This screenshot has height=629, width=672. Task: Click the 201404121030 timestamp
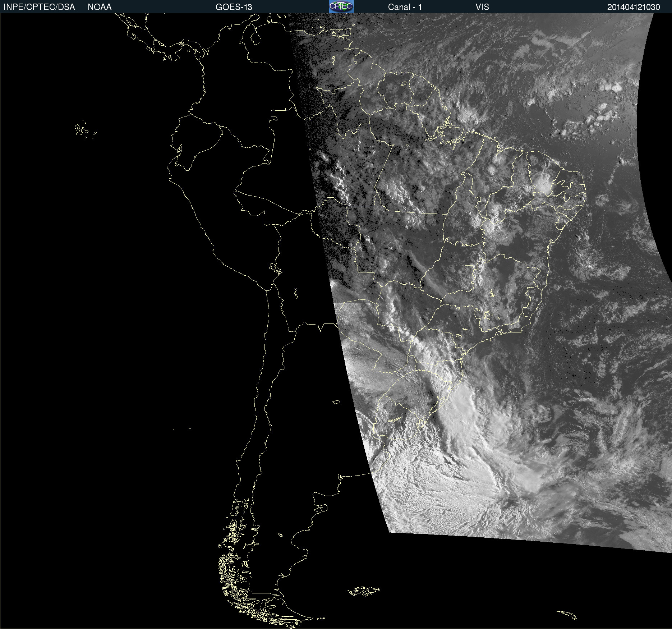634,7
